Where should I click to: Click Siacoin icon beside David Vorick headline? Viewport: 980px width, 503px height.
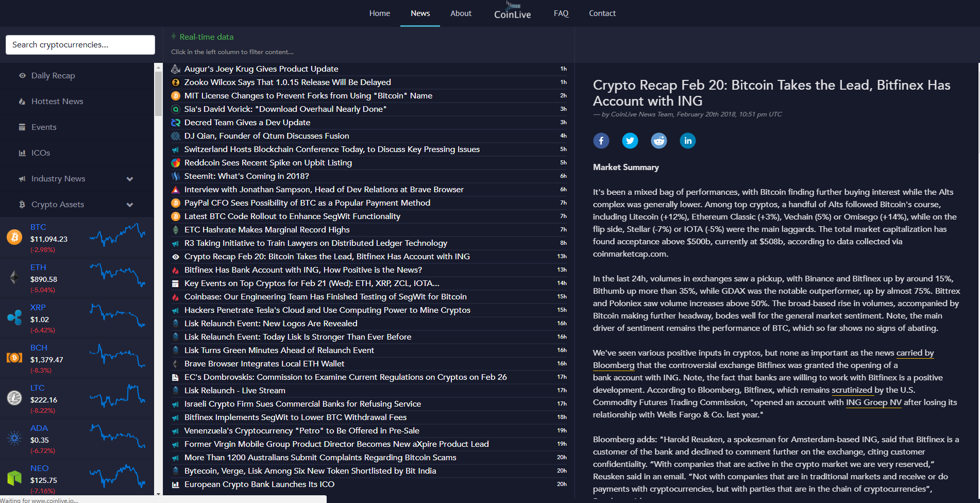click(x=176, y=109)
